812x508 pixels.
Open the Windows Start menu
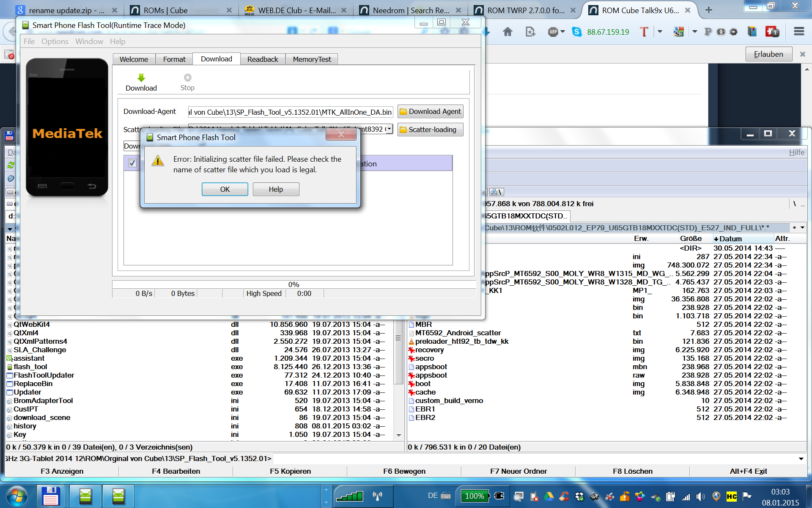pos(17,496)
